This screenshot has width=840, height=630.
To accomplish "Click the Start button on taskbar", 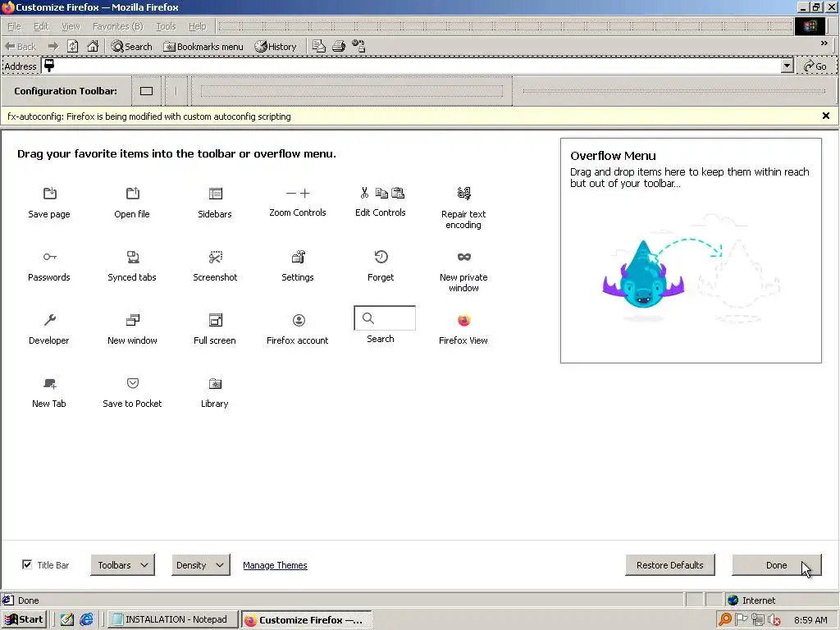I will (x=24, y=619).
